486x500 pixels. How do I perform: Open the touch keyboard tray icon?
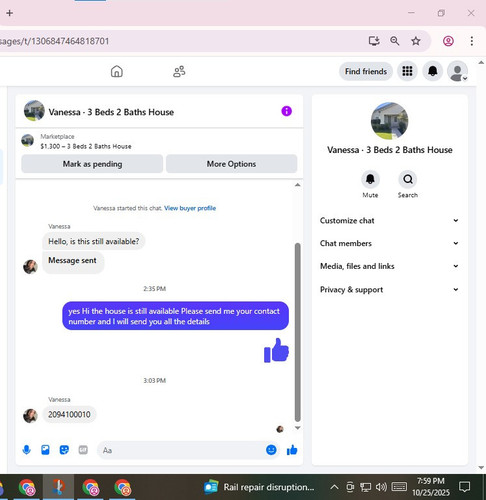tap(399, 487)
